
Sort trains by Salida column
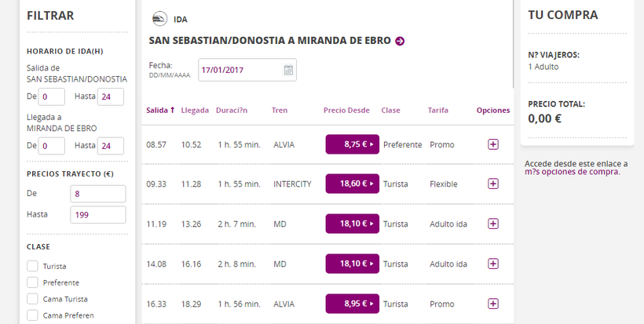point(160,110)
